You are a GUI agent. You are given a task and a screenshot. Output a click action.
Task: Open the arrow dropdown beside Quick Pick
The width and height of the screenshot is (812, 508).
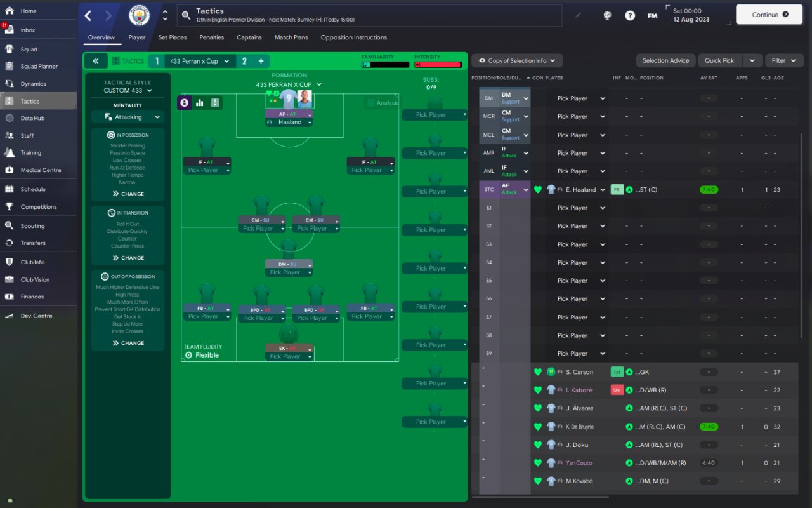[x=752, y=61]
